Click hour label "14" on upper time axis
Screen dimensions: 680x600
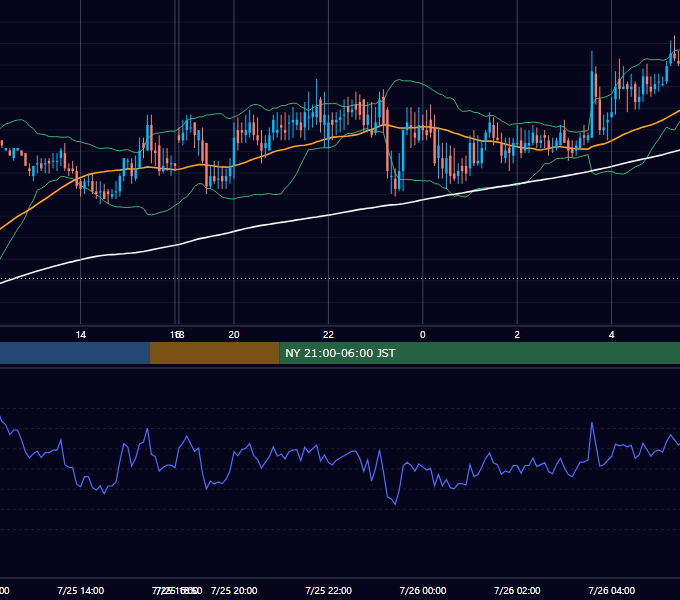click(81, 334)
